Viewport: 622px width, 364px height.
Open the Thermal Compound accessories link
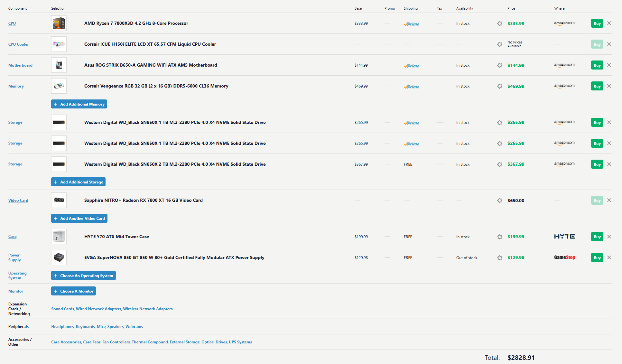click(150, 342)
